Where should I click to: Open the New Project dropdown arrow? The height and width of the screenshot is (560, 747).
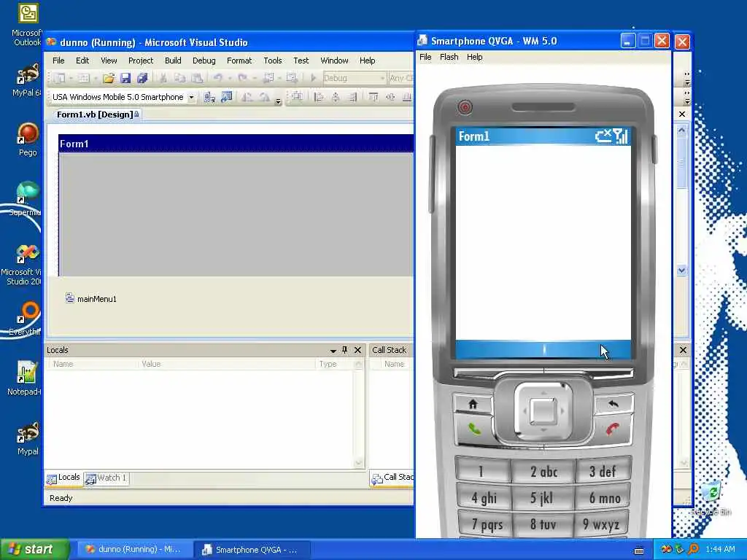click(x=71, y=78)
